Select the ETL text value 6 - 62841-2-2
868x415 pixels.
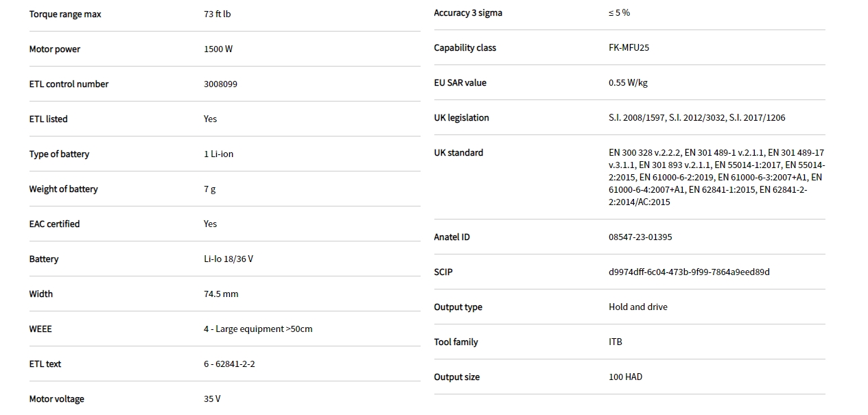229,364
